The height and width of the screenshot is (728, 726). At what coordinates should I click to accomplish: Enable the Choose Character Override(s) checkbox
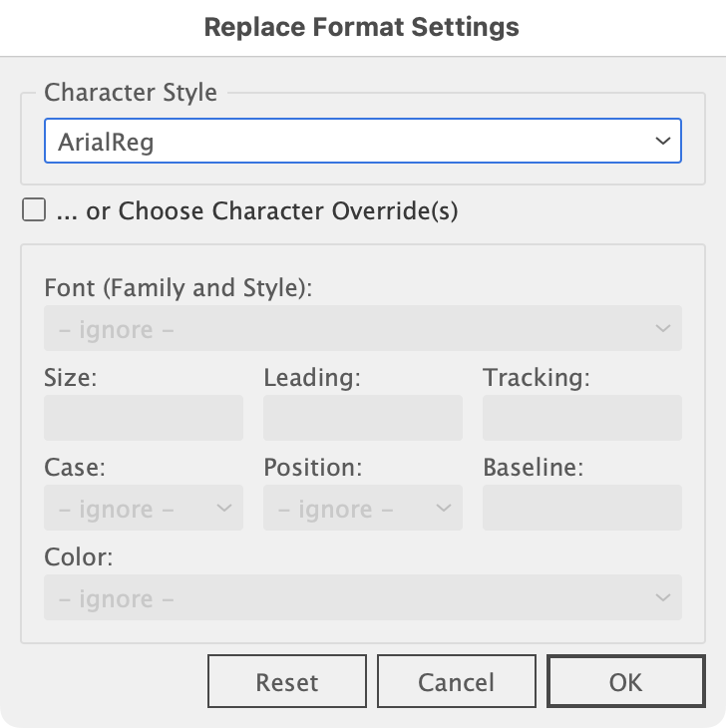pos(34,210)
